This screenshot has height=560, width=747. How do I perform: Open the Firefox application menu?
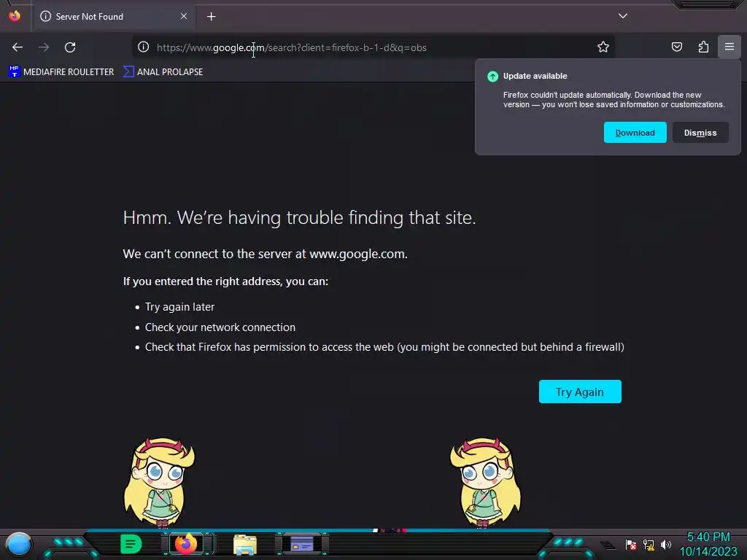point(729,47)
